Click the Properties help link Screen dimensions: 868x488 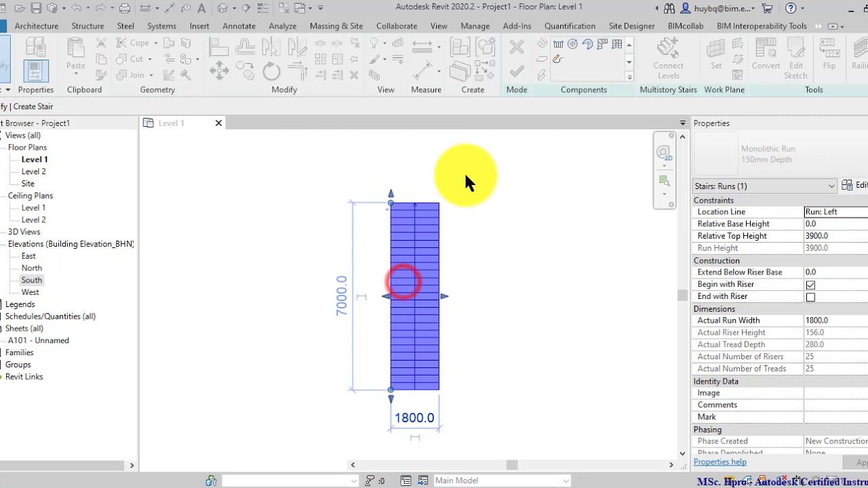720,462
